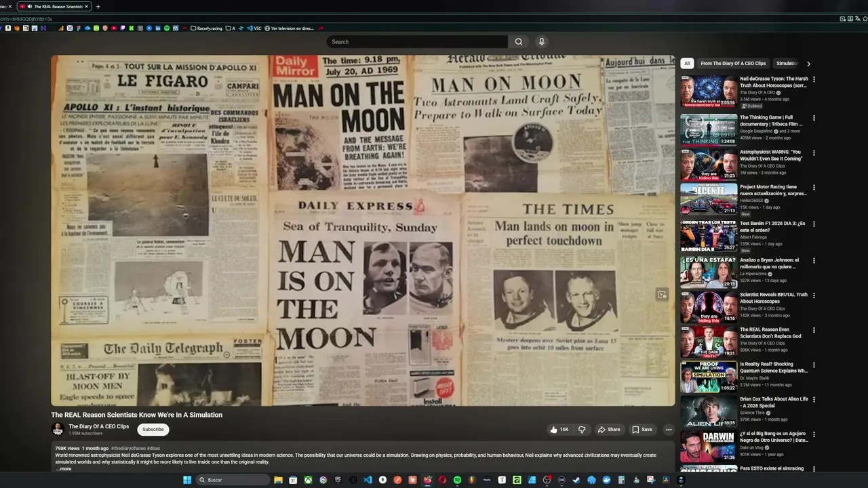
Task: Open the 'Racerly.racing' bookmarks folder
Action: tap(206, 28)
